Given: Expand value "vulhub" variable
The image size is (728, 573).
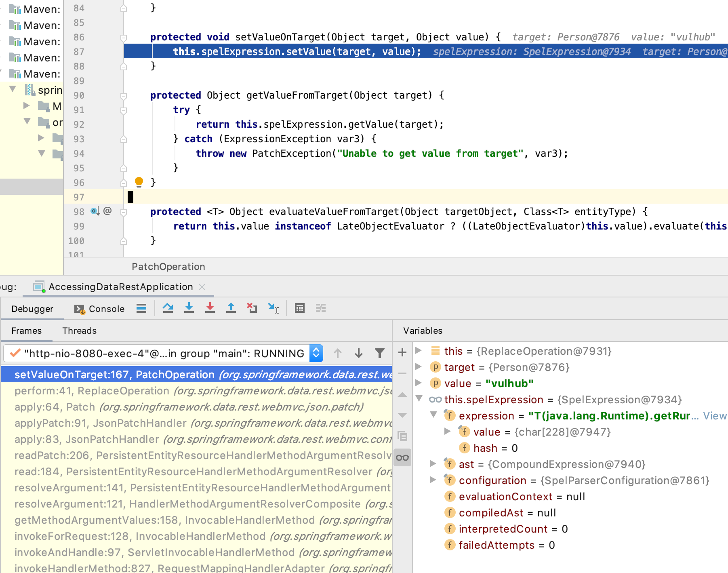Looking at the screenshot, I should pyautogui.click(x=419, y=383).
